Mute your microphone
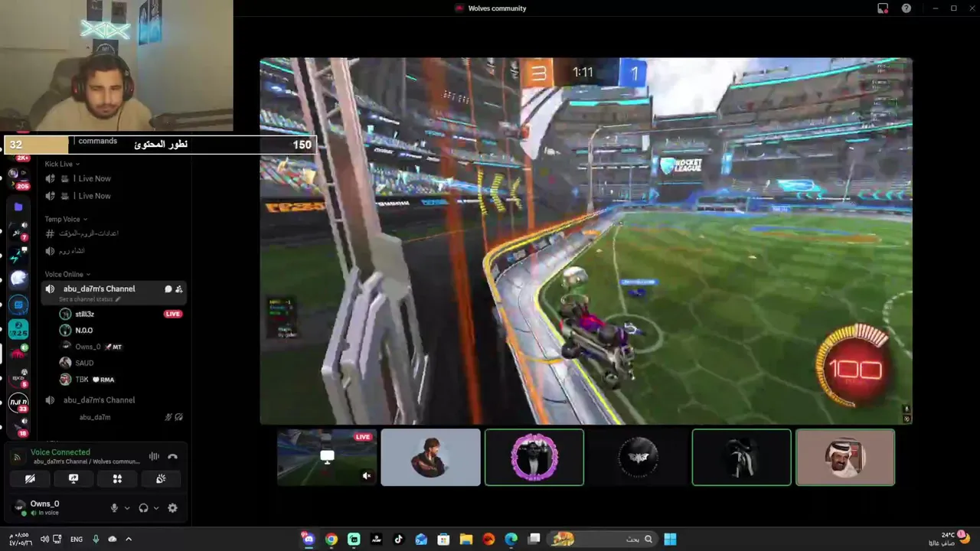980x551 pixels. coord(114,507)
